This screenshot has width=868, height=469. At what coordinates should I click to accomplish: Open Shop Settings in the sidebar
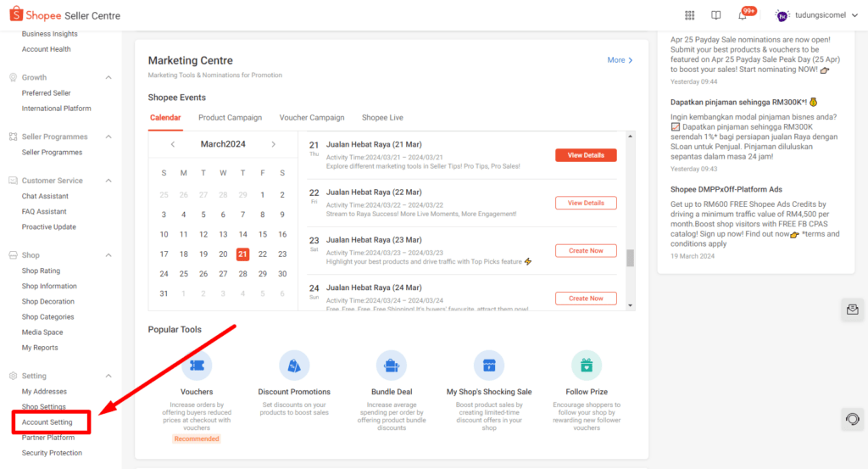(x=44, y=406)
